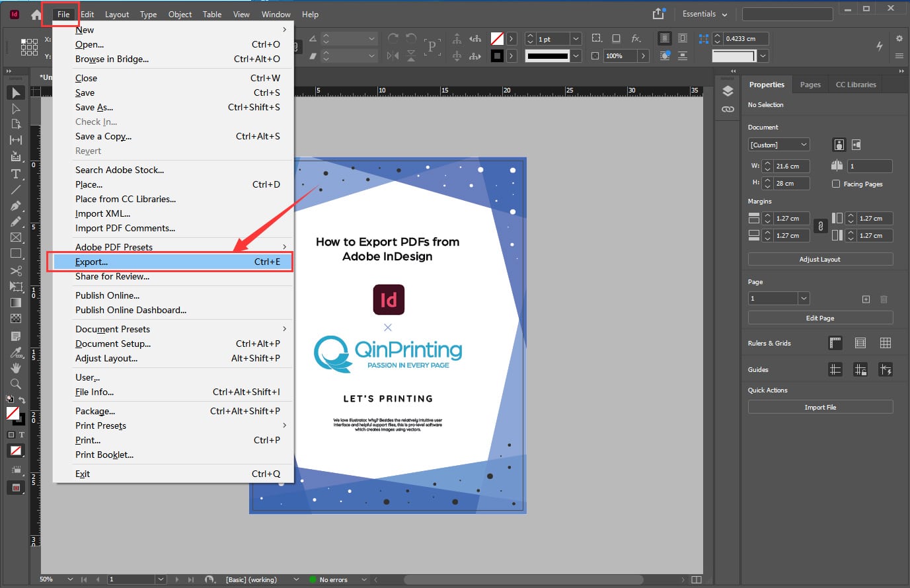The height and width of the screenshot is (588, 910).
Task: Select the Type tool
Action: [x=16, y=174]
